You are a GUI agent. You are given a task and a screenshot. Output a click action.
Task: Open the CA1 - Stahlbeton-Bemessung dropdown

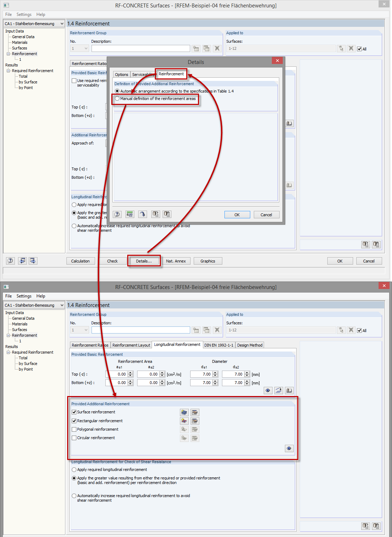34,23
